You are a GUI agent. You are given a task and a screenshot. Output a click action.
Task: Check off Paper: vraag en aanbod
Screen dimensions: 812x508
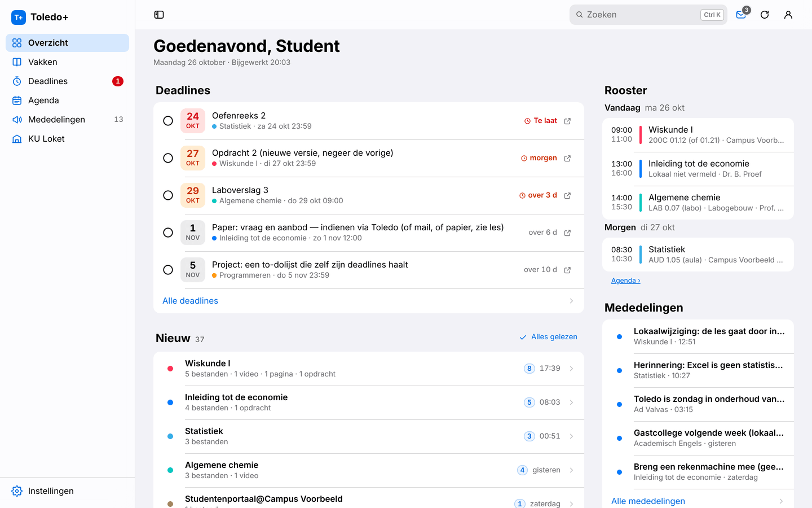pyautogui.click(x=168, y=233)
